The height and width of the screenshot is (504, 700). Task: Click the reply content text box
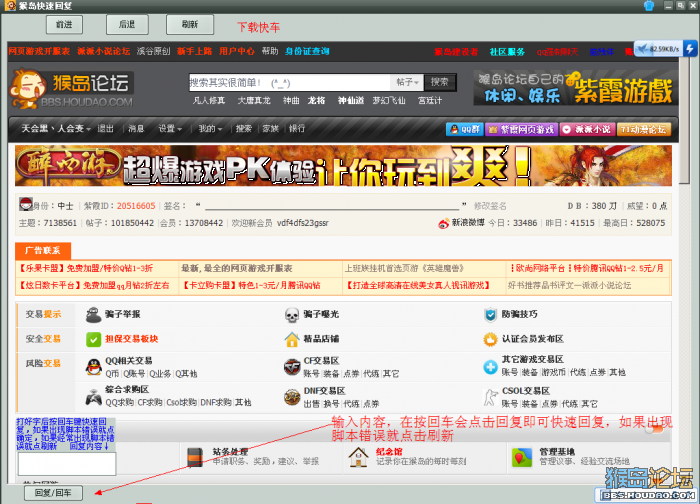[x=67, y=463]
